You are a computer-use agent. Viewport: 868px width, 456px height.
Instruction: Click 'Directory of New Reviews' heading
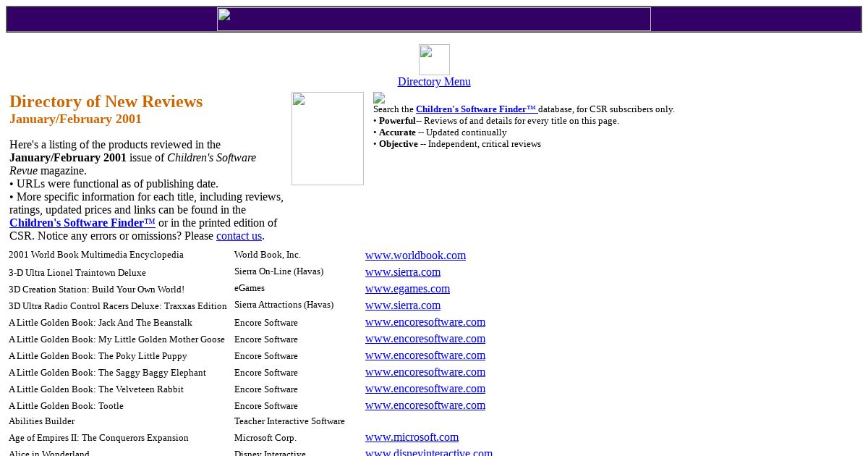(106, 101)
